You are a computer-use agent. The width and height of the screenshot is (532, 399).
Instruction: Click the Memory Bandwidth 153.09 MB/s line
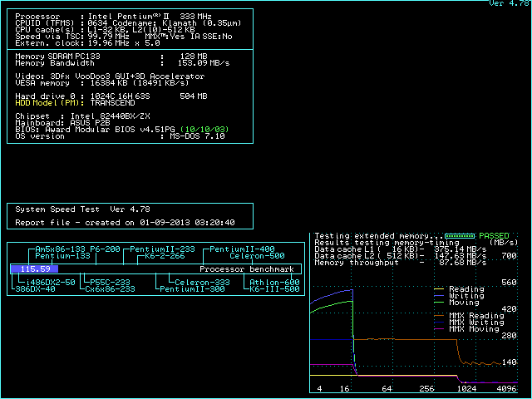[122, 63]
